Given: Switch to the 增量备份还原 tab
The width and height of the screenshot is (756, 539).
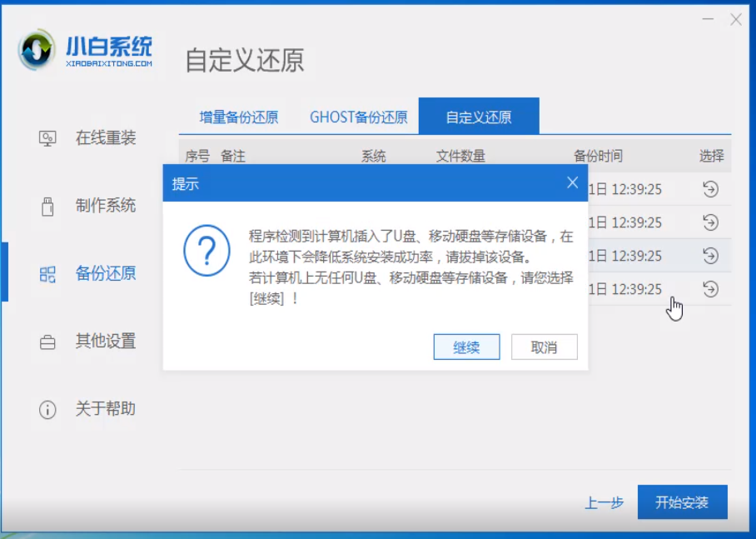Looking at the screenshot, I should (x=242, y=117).
